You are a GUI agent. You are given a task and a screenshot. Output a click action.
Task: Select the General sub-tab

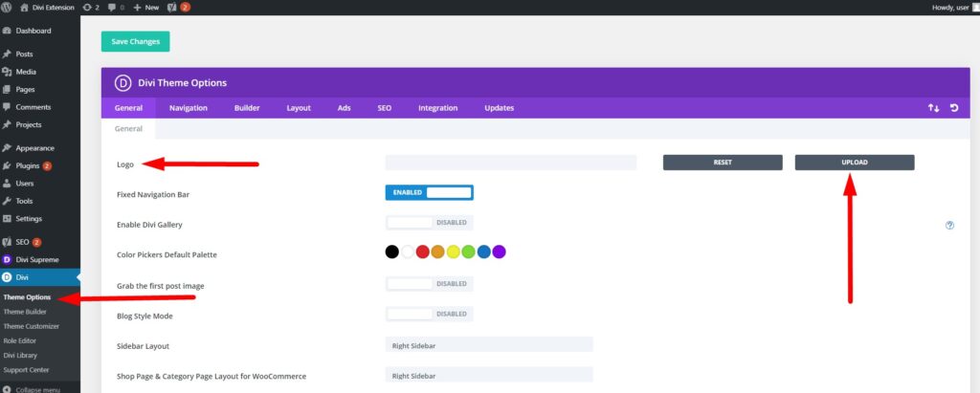128,129
